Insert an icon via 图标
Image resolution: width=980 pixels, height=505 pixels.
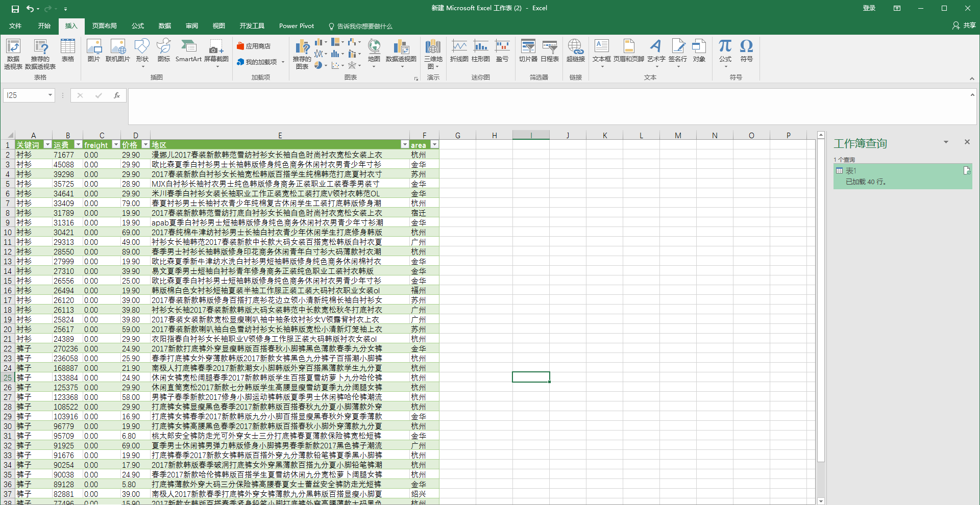tap(164, 50)
